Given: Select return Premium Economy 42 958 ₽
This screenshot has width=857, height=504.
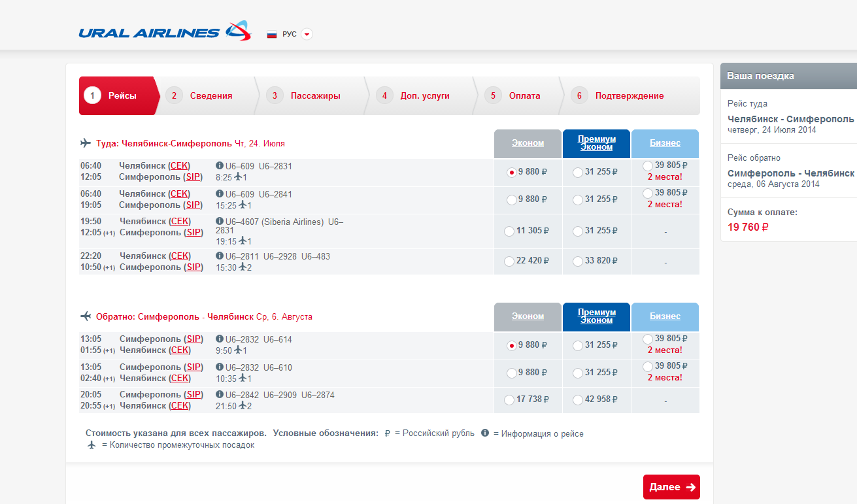Looking at the screenshot, I should (577, 400).
